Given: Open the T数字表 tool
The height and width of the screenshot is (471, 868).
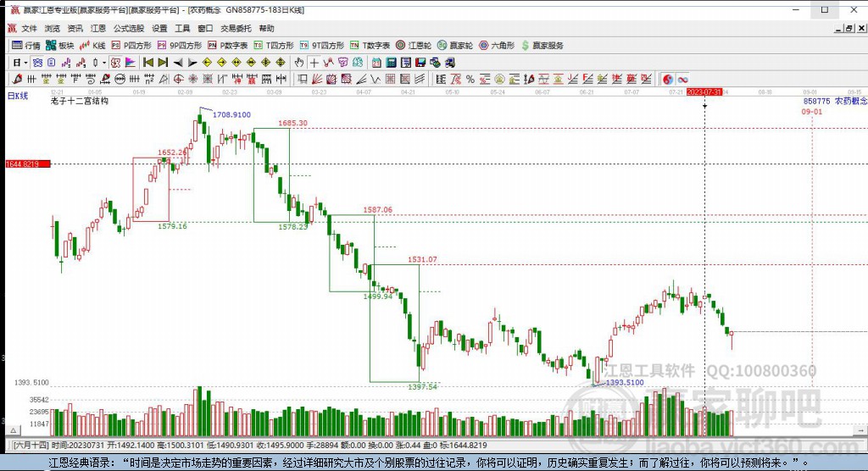Looking at the screenshot, I should [370, 46].
